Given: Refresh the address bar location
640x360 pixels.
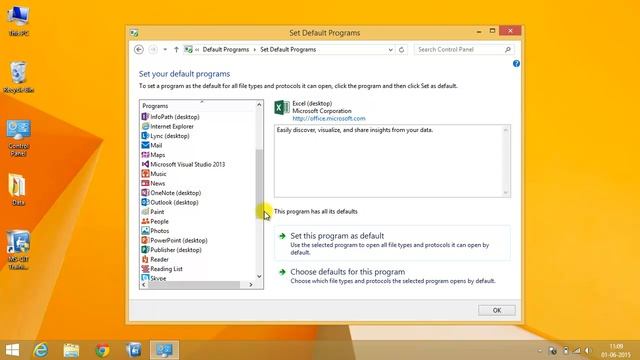Looking at the screenshot, I should tap(402, 49).
